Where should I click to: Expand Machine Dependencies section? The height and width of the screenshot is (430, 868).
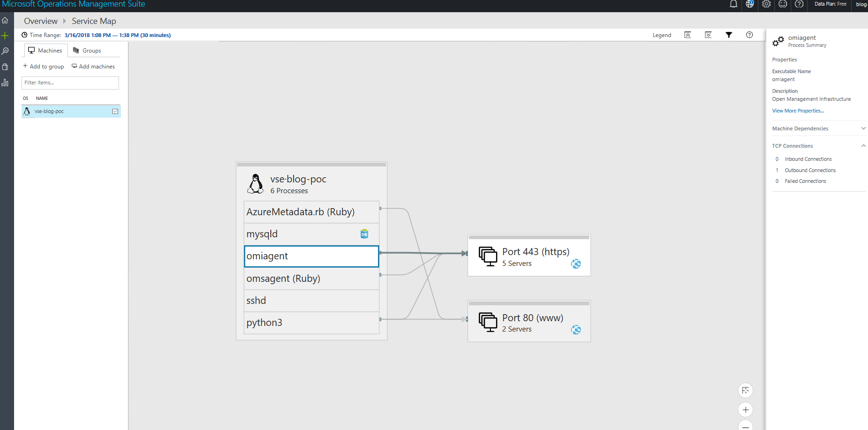863,128
